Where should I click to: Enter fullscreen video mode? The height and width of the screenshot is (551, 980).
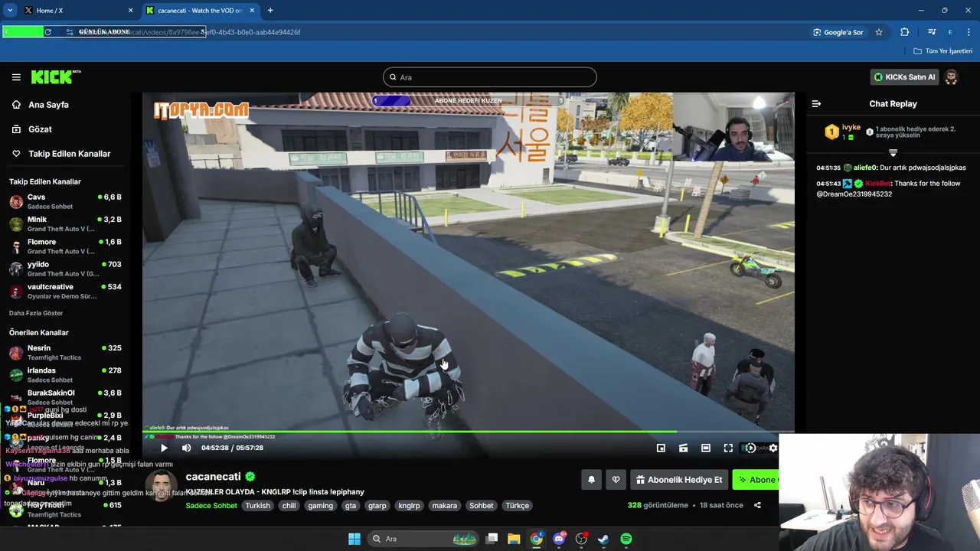point(728,448)
